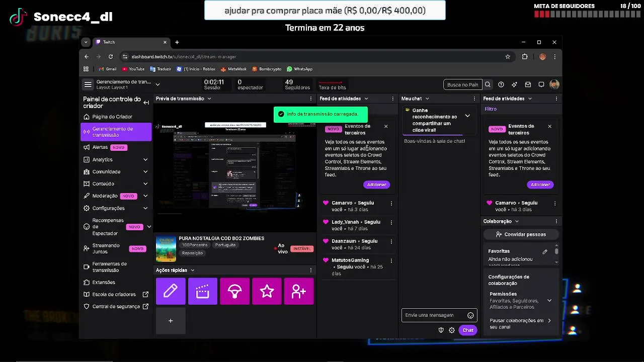
Task: Open Pausar colaborações em seu canal
Action: 520,324
